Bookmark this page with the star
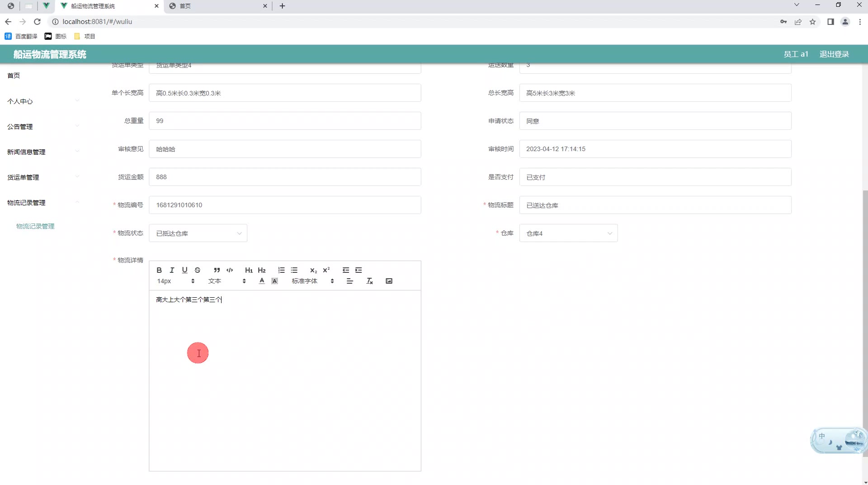The width and height of the screenshot is (868, 485). [x=812, y=22]
